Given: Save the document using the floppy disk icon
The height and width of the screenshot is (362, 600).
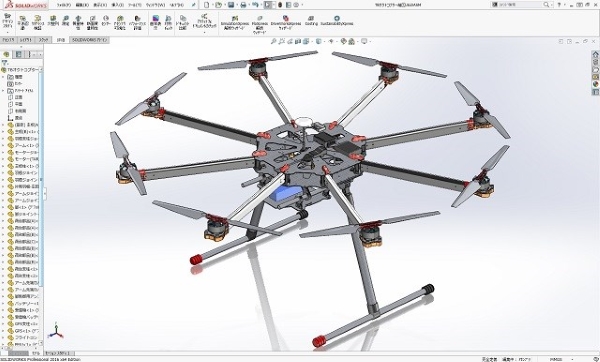Looking at the screenshot, I should [x=231, y=5].
